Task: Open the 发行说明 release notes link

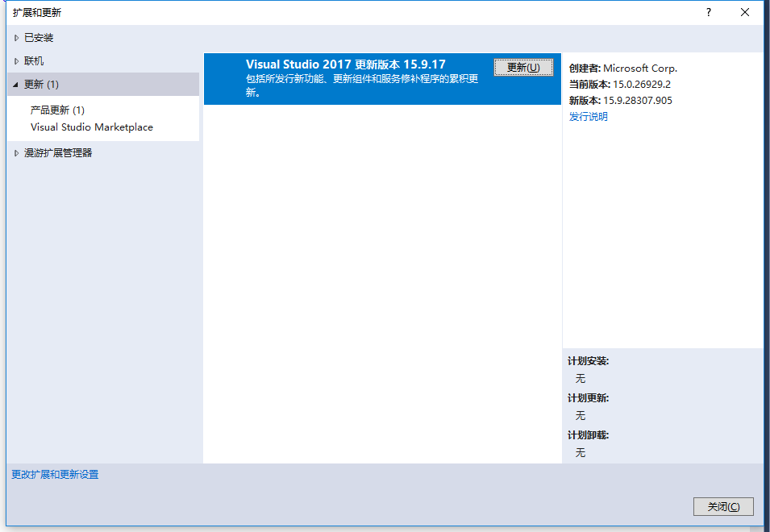Action: click(x=589, y=117)
